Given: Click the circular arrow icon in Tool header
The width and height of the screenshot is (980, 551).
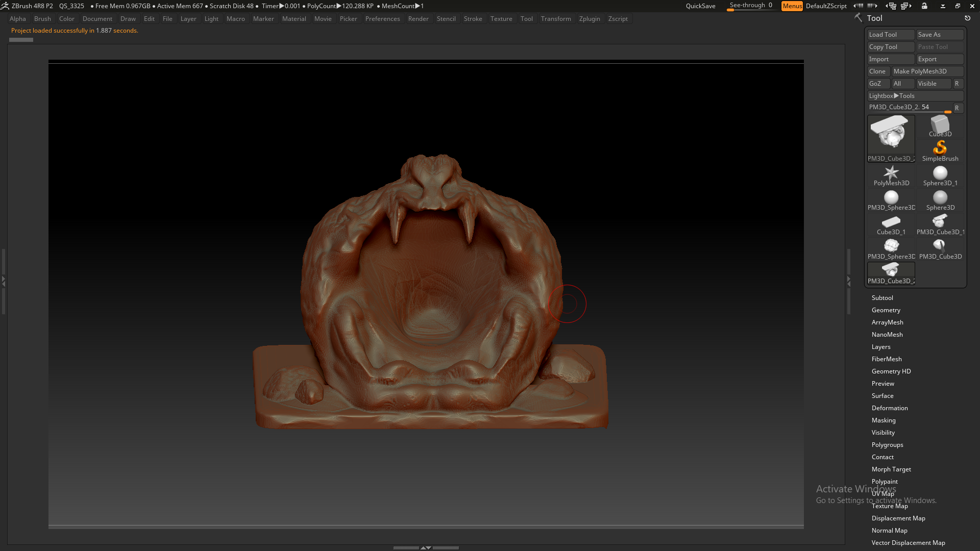Looking at the screenshot, I should [x=967, y=18].
